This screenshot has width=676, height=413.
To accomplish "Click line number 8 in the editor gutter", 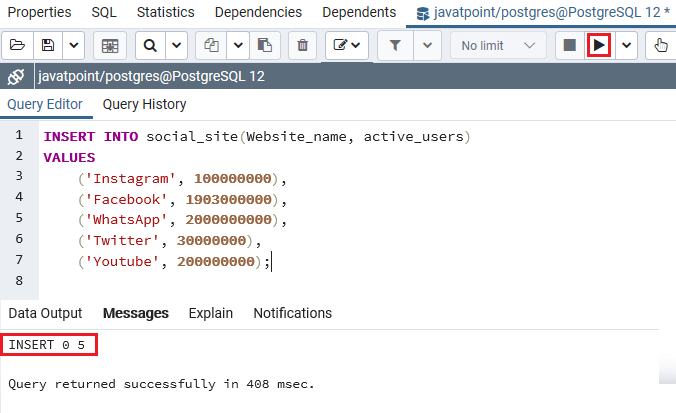I will click(19, 281).
